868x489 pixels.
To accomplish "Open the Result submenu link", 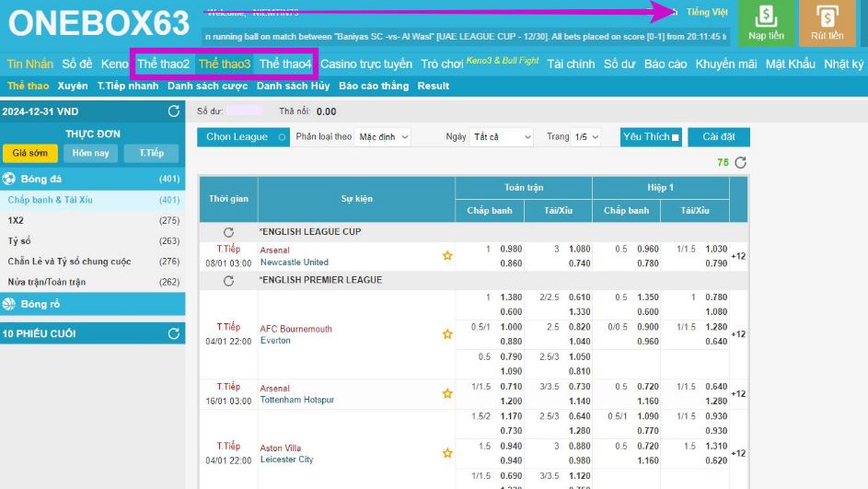I will [433, 86].
